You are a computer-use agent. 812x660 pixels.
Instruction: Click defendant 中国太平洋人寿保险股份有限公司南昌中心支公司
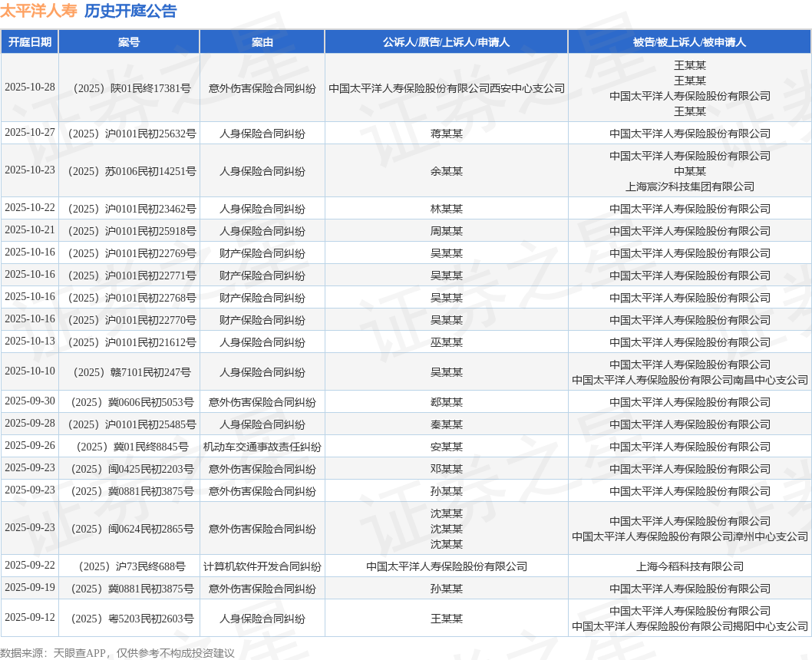coord(690,380)
